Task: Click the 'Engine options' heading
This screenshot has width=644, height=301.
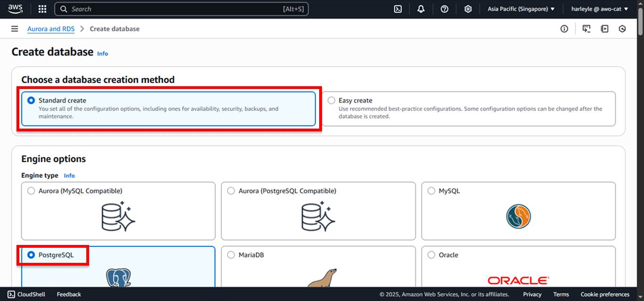Action: pos(54,159)
